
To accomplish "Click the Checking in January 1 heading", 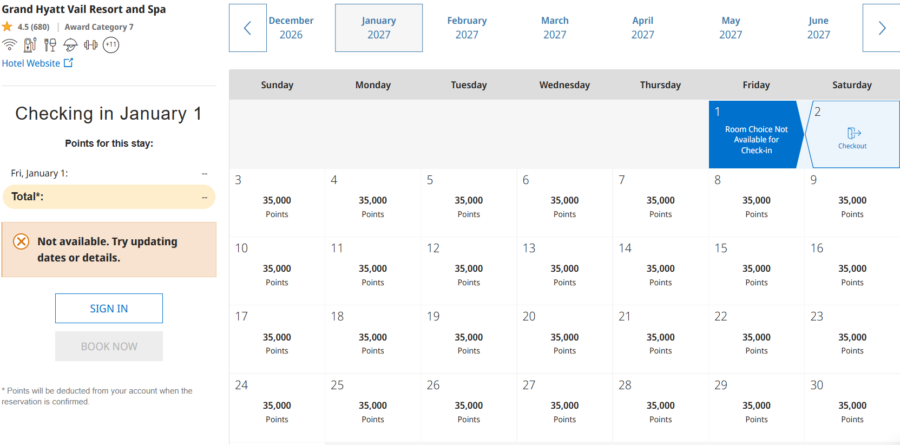I will [108, 114].
